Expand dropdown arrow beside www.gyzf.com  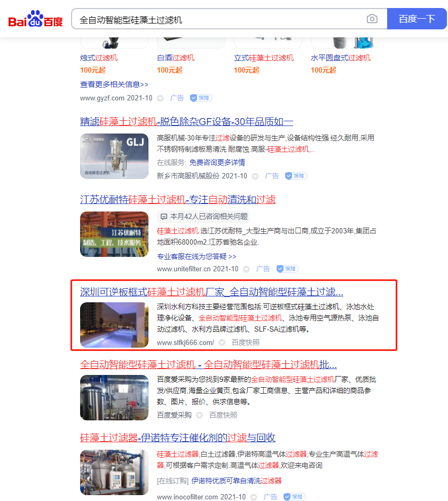160,98
